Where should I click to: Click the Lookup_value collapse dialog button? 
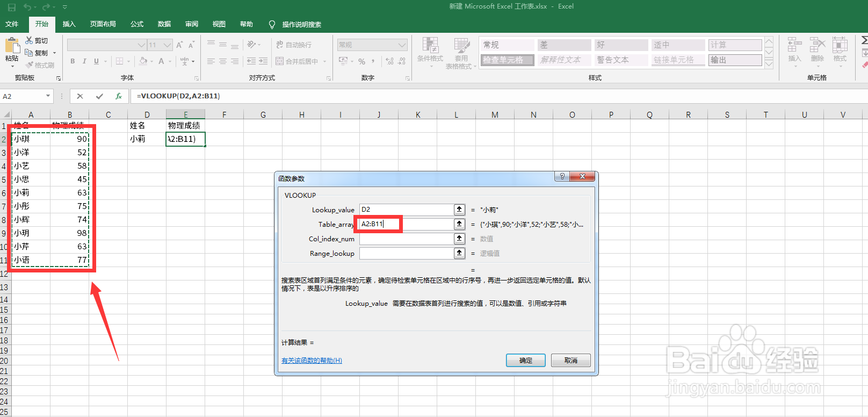click(459, 209)
